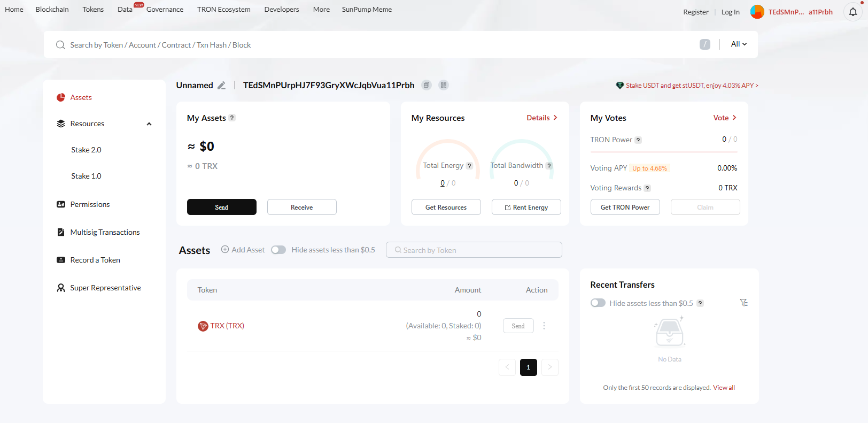Viewport: 868px width, 423px height.
Task: Click the Rent Energy button
Action: tap(526, 207)
